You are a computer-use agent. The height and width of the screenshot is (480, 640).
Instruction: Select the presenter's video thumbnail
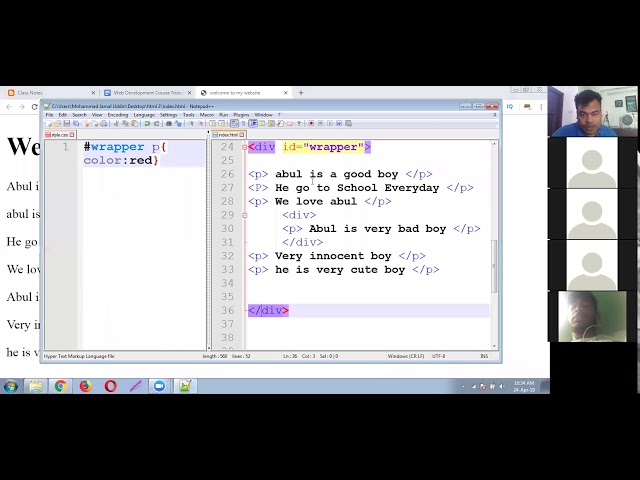(x=592, y=111)
